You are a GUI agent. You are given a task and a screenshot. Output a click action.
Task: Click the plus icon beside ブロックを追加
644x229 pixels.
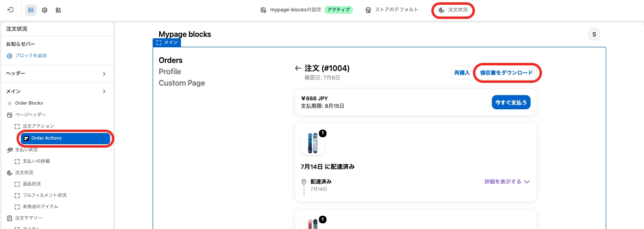(9, 56)
